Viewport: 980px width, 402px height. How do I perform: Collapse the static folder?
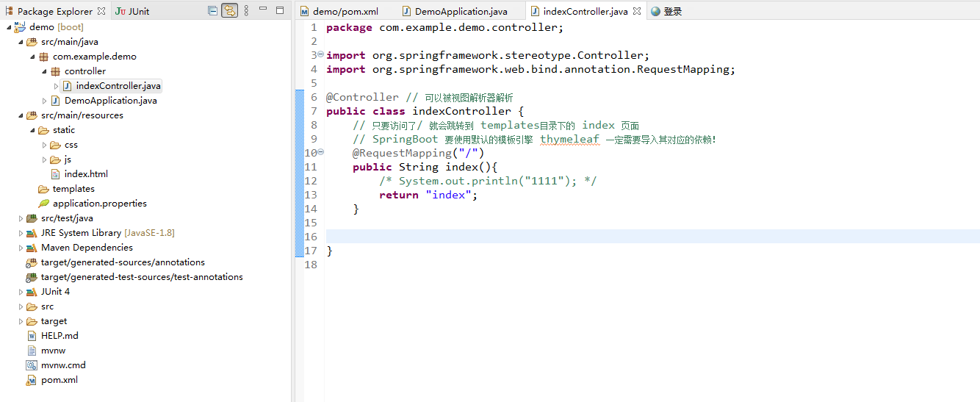coord(32,130)
